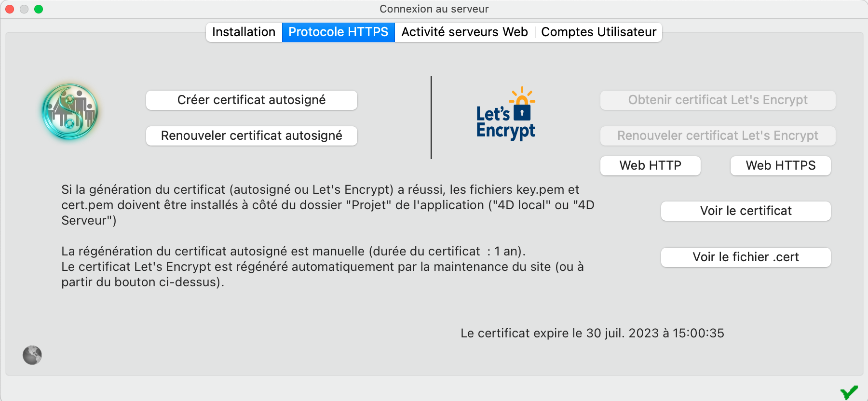868x401 pixels.
Task: Close the Connexion au serveur window
Action: 10,9
